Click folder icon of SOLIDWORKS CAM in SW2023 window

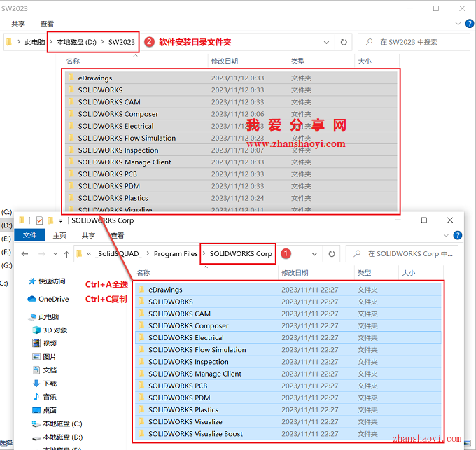coord(71,101)
